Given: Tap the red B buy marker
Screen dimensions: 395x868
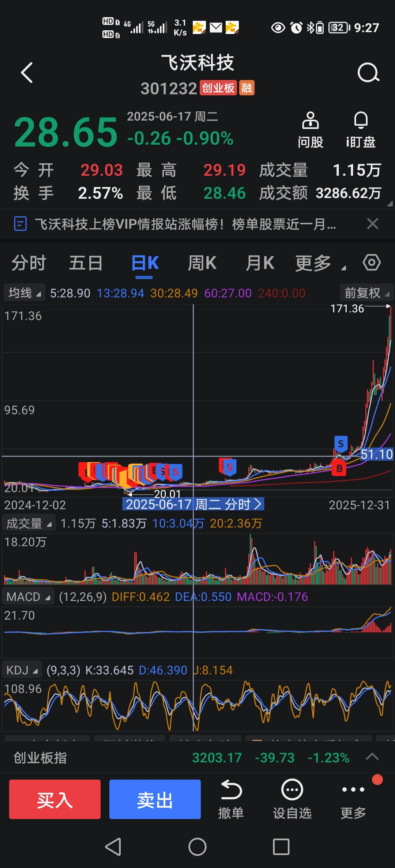Looking at the screenshot, I should (339, 468).
